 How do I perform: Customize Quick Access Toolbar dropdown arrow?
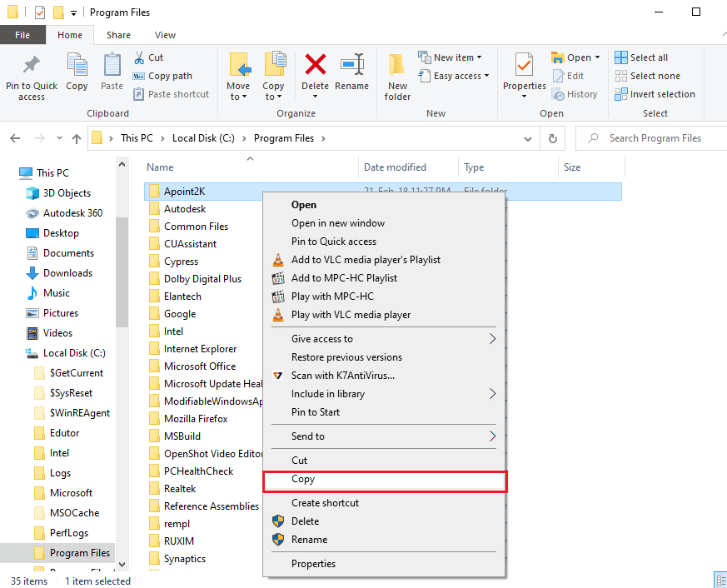click(73, 13)
